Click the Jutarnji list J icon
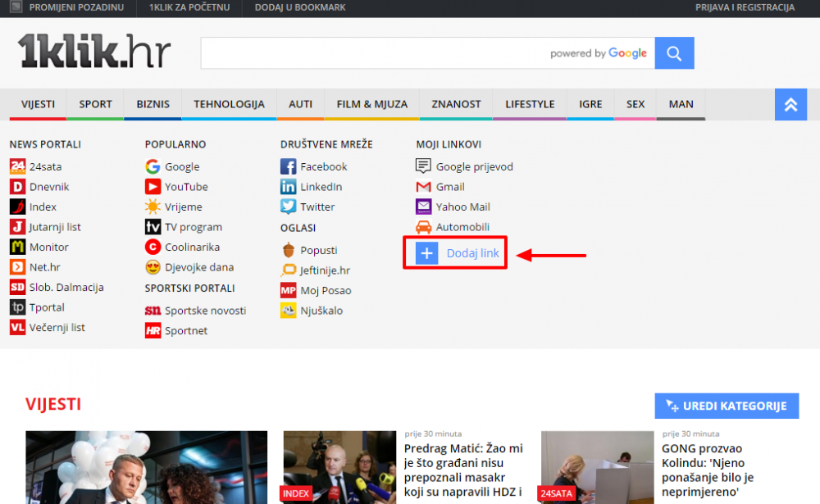This screenshot has height=504, width=820. 17,227
